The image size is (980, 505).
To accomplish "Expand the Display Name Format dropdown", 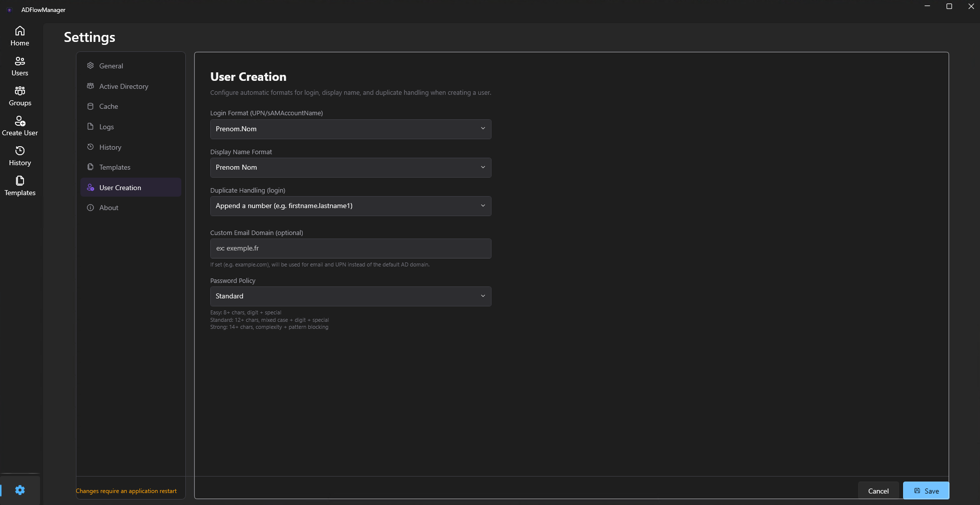I will tap(350, 167).
